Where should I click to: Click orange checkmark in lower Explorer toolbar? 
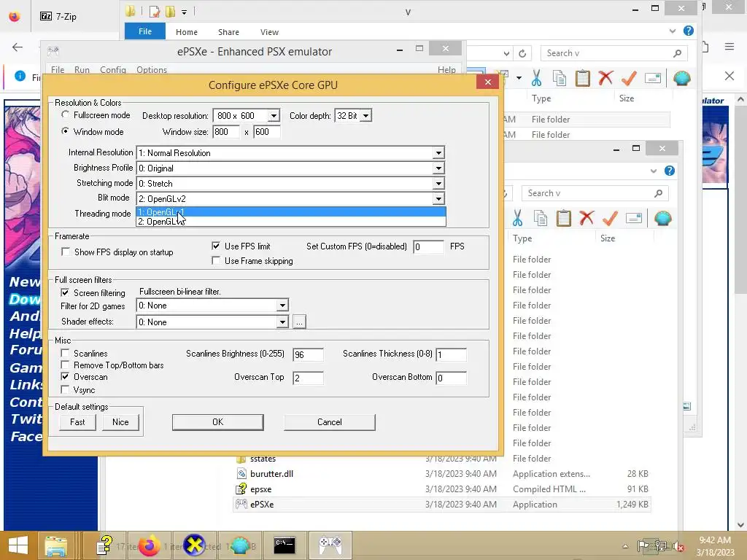pos(610,218)
